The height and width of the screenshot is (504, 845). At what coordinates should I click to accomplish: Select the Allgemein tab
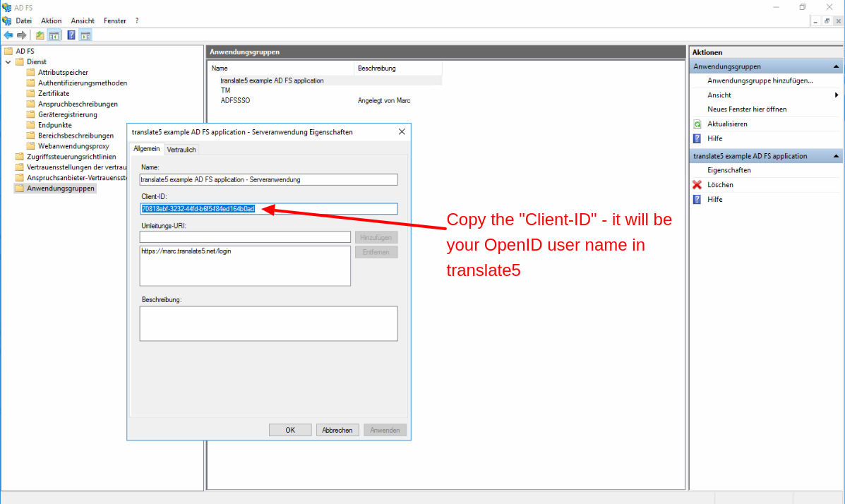coord(147,149)
